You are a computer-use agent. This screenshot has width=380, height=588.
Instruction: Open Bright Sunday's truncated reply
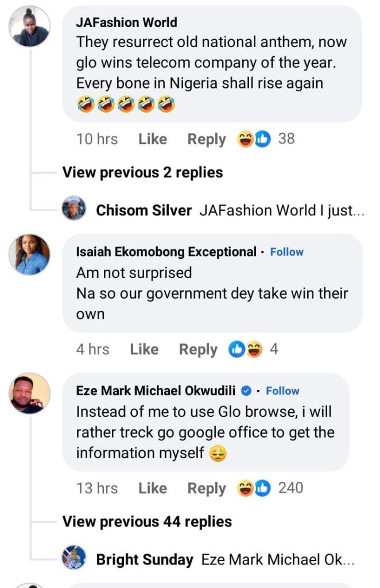coord(278,560)
